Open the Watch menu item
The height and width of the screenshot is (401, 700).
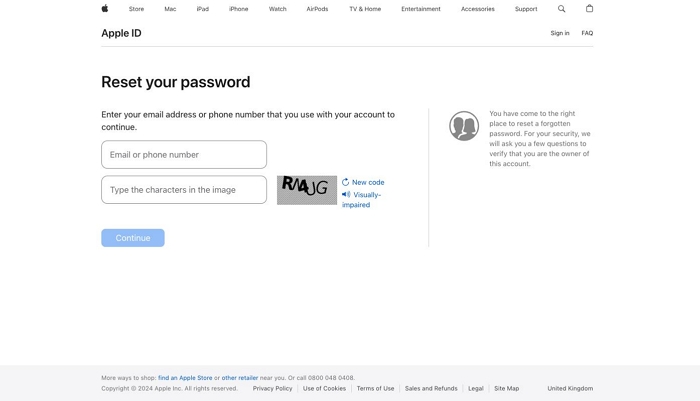pos(277,9)
